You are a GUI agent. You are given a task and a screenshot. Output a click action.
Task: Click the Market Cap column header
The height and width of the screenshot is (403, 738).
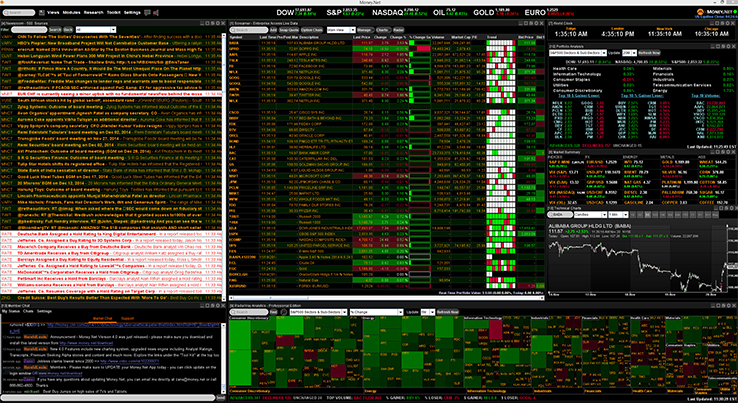pyautogui.click(x=461, y=37)
